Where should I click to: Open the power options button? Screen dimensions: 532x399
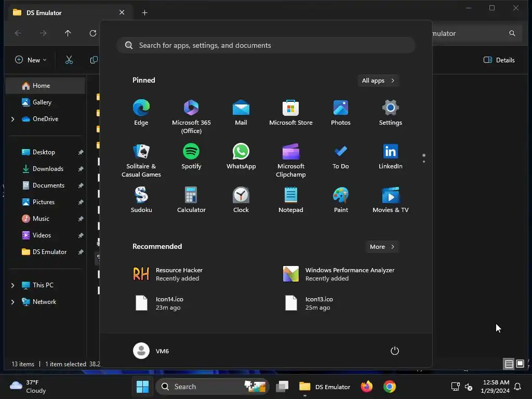(395, 351)
